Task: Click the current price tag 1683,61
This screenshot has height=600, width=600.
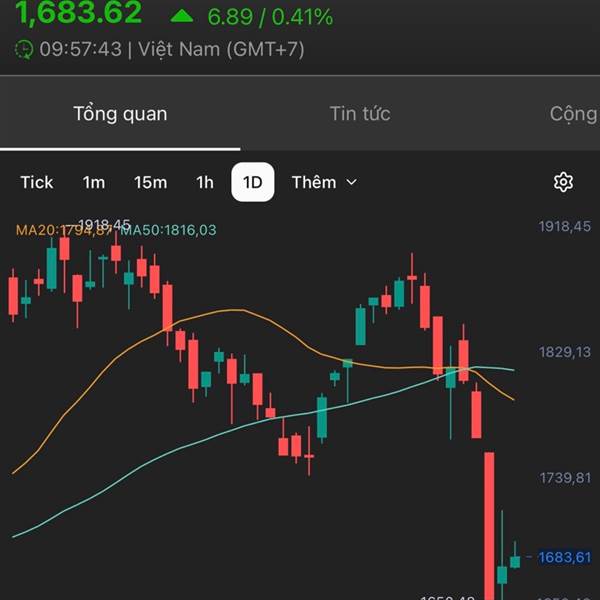Action: coord(567,557)
